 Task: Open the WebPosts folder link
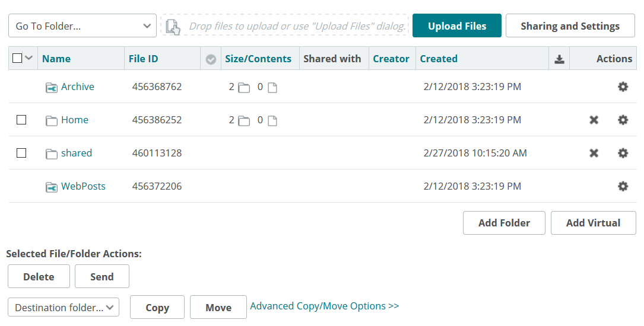[x=83, y=186]
